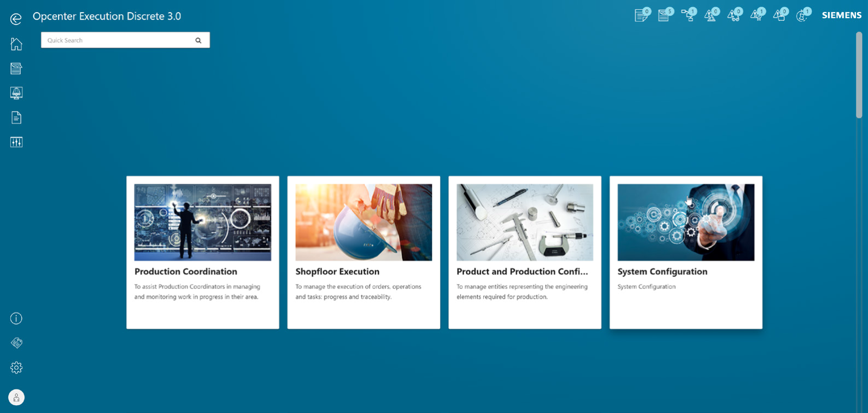Open the Shopfloor Execution tile
Viewport: 868px width, 413px height.
coord(363,252)
